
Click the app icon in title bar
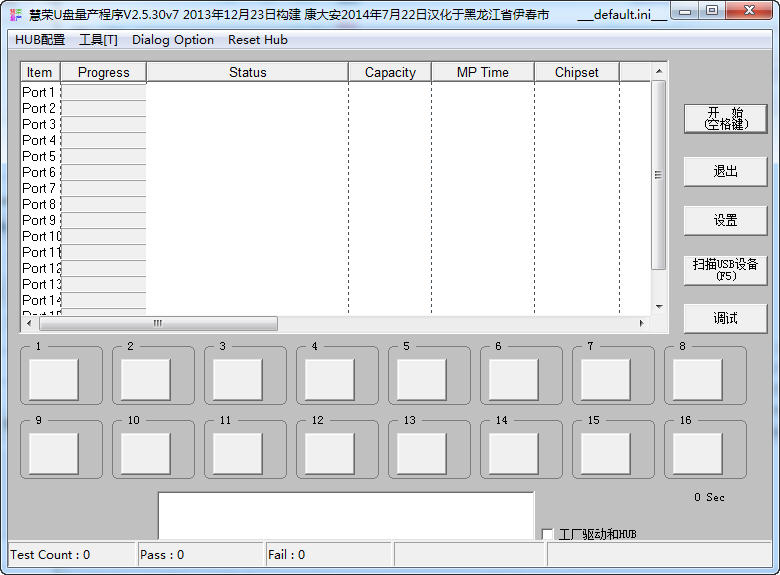point(15,14)
